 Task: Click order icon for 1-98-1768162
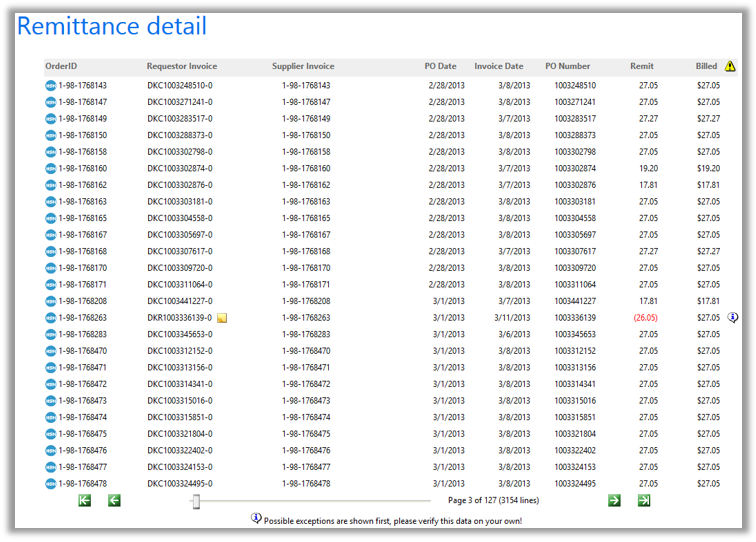click(x=51, y=185)
